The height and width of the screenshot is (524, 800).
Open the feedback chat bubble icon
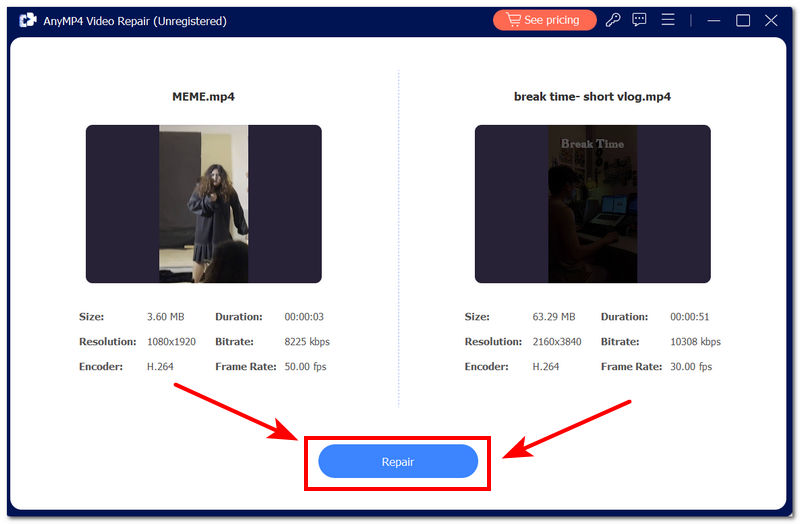[x=640, y=20]
